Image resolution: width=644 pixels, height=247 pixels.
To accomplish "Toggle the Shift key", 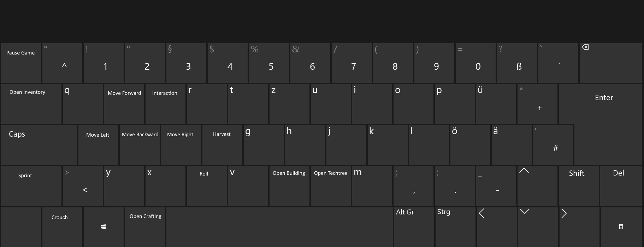I will pos(578,186).
